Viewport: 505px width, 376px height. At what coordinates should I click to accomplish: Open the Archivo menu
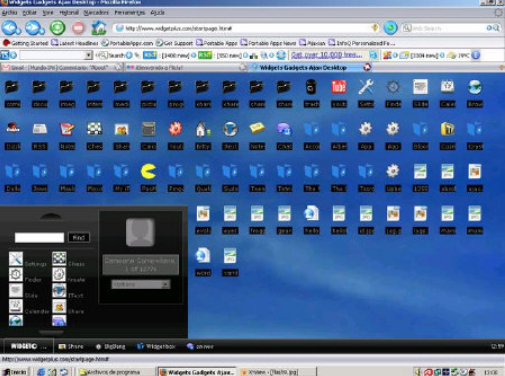(9, 13)
